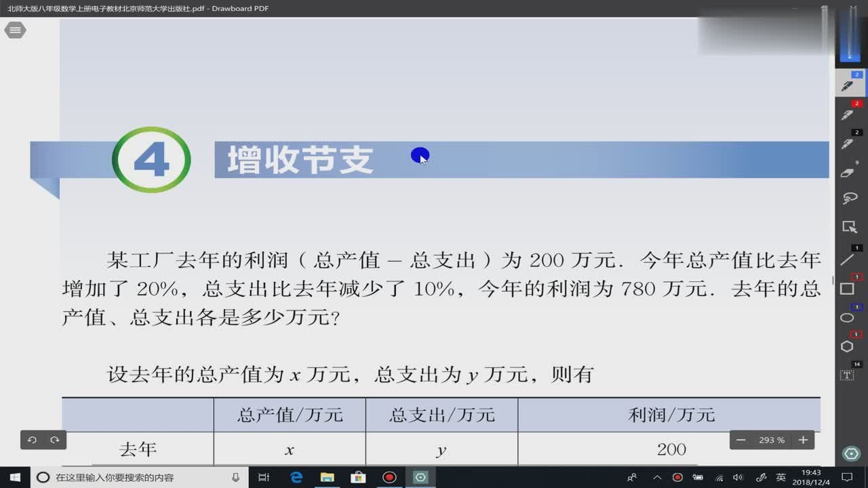The height and width of the screenshot is (488, 868).
Task: Click the 去年 row label cell
Action: click(138, 449)
